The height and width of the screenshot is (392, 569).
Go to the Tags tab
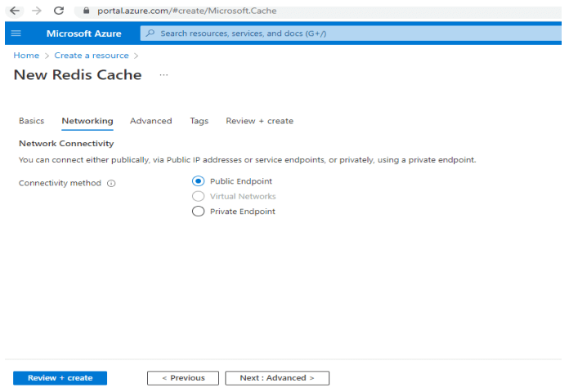point(199,121)
